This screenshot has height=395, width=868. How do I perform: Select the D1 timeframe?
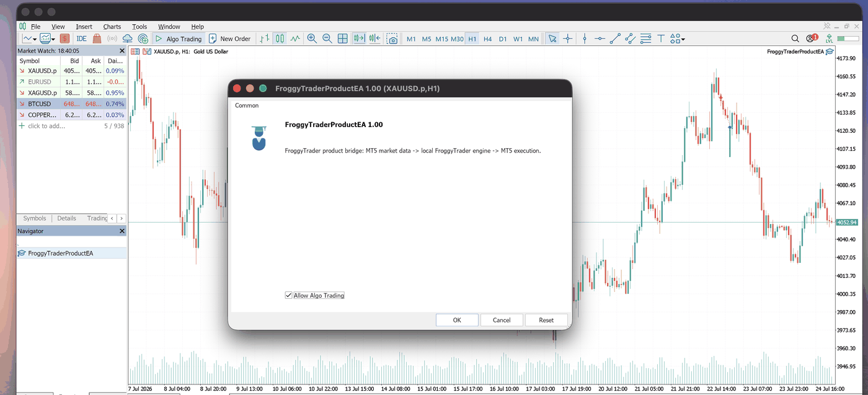click(502, 38)
